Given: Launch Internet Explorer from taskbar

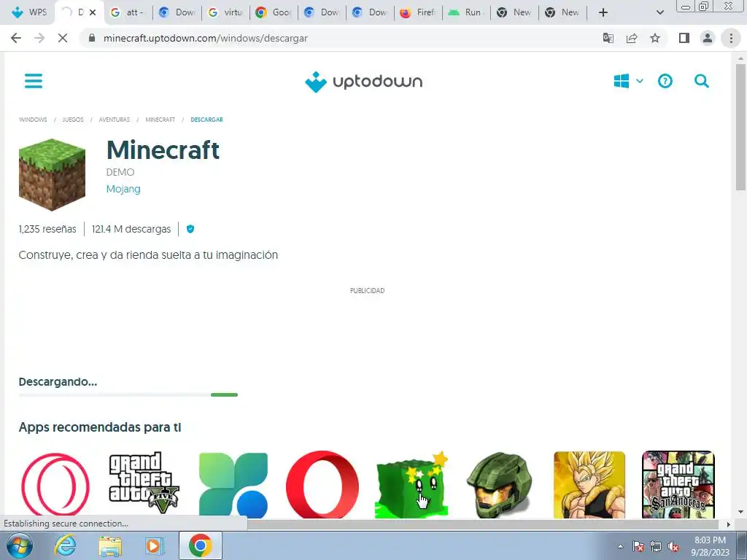Looking at the screenshot, I should (x=65, y=545).
